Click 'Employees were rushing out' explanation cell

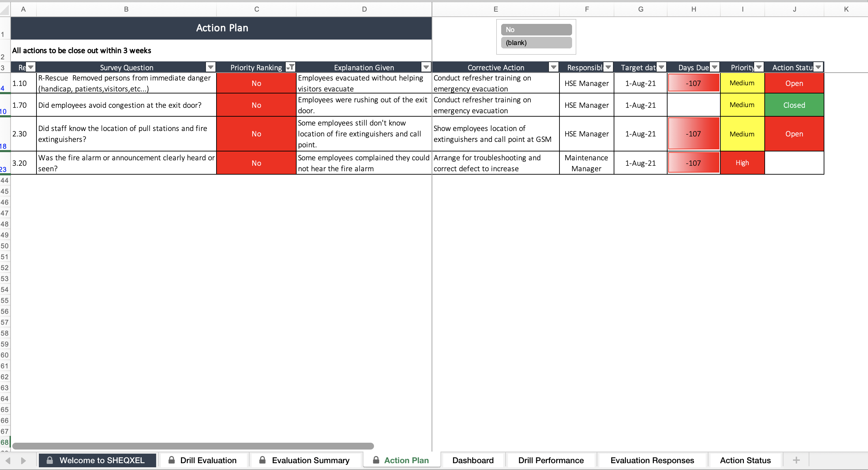click(x=364, y=105)
